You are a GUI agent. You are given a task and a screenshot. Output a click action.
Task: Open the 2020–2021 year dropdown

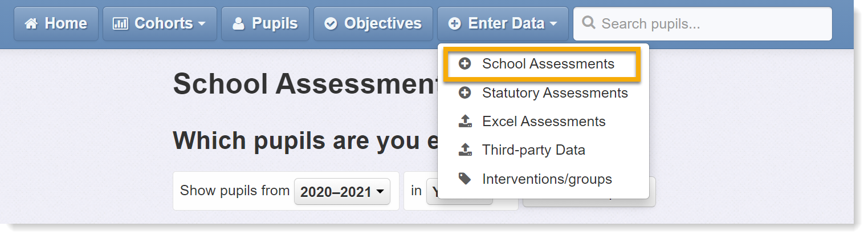click(x=342, y=192)
